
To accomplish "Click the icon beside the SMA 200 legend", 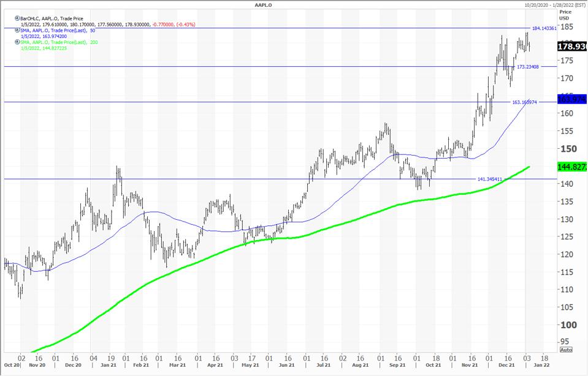I will pos(17,42).
